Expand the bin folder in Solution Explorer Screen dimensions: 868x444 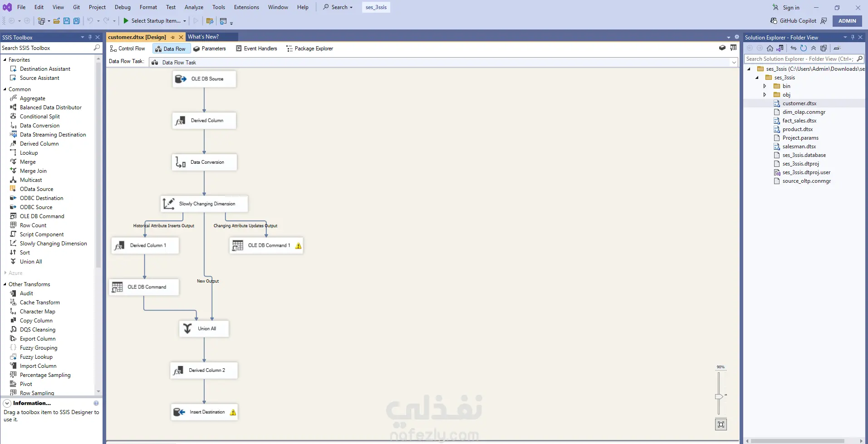765,86
